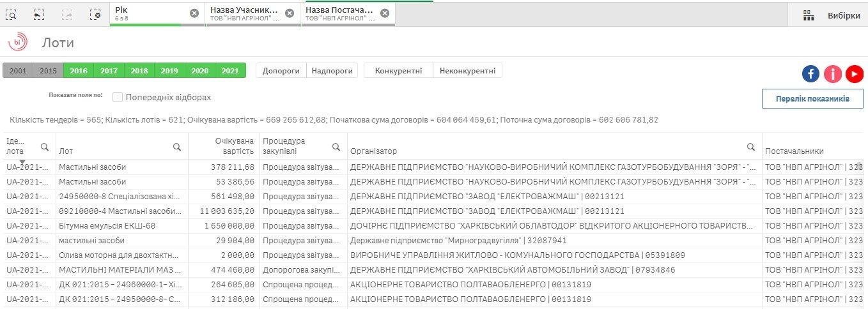The width and height of the screenshot is (868, 309).
Task: Select organizer ХАРКІВСЬКИЙ АВТОМОБІЛЬНИЙ ЗАВОД cell
Action: [x=555, y=270]
